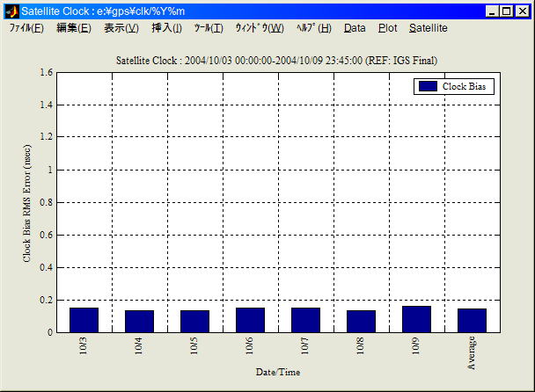Open the 編集(E) menu
This screenshot has height=392, width=535.
73,28
